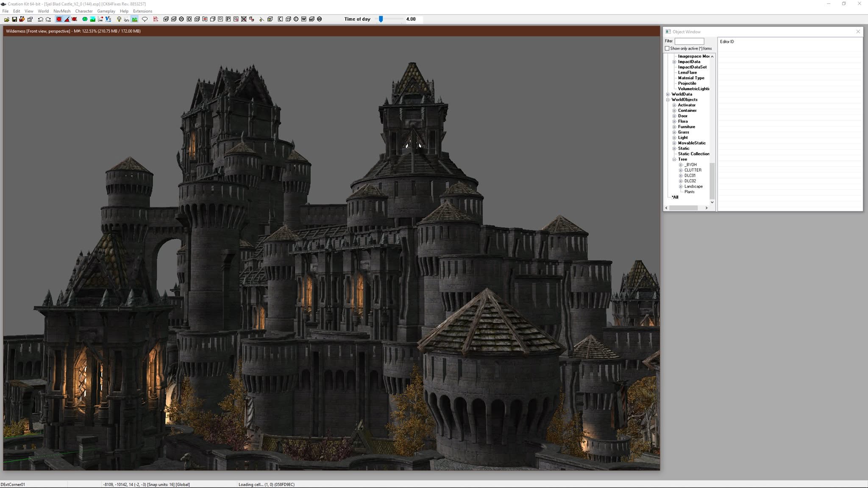This screenshot has width=868, height=488.
Task: Open the Help menu
Action: click(124, 11)
